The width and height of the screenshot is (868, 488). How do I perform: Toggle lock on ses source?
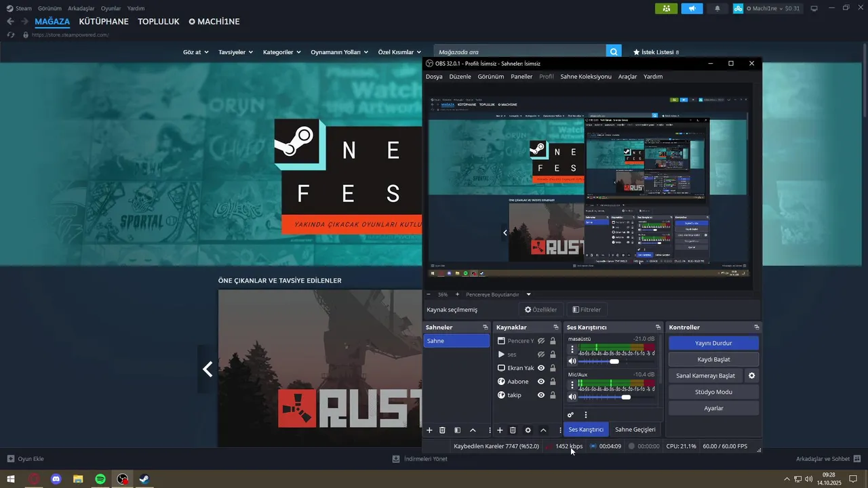[553, 354]
